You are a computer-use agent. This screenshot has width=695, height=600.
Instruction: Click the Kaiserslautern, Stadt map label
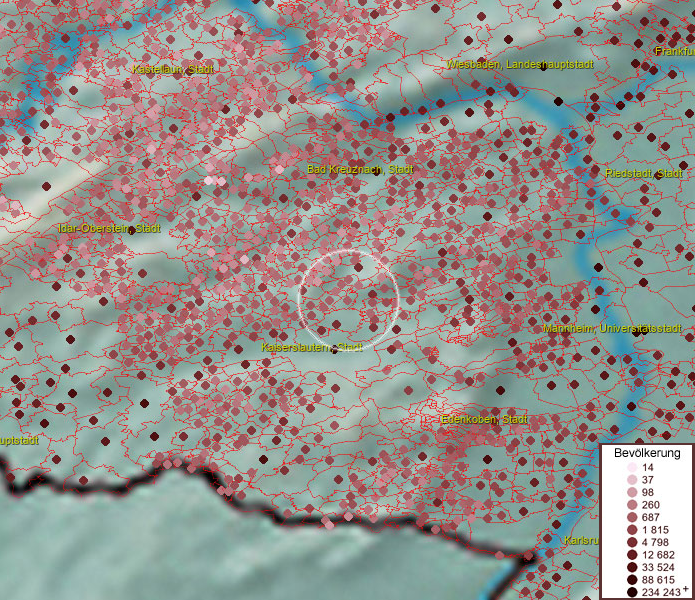pos(312,347)
